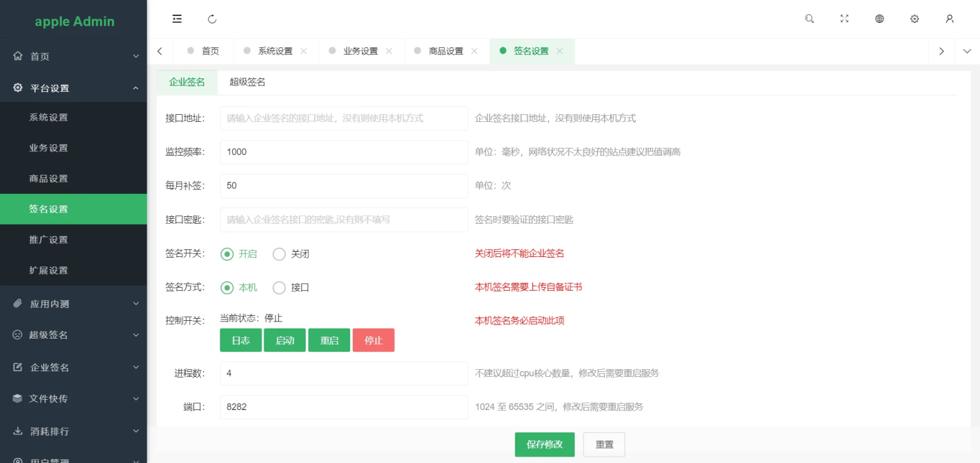Viewport: 980px width, 463px height.
Task: Expand the 应用内测 sidebar menu
Action: coord(73,304)
